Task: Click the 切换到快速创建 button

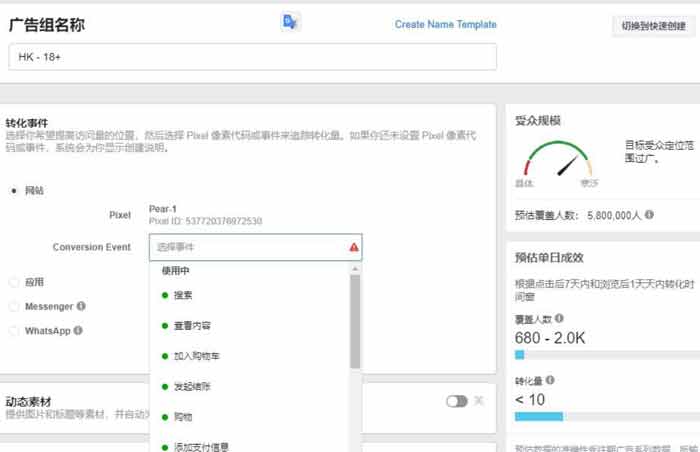Action: coord(653,27)
